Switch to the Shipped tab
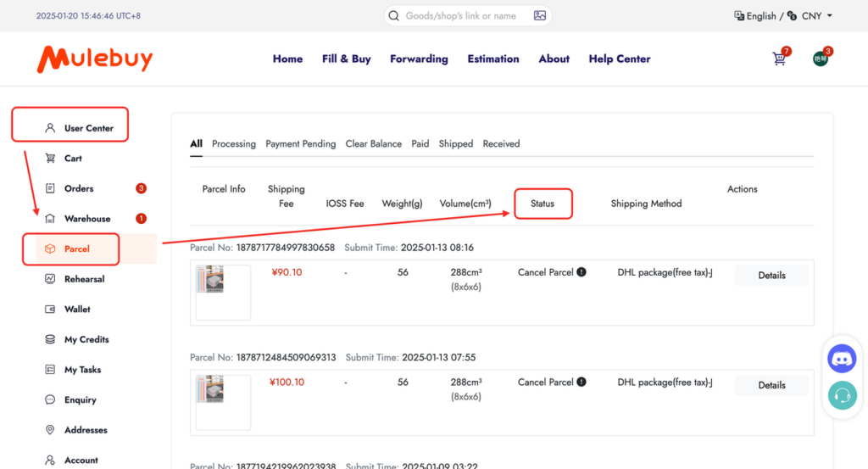The image size is (868, 469). (x=455, y=143)
